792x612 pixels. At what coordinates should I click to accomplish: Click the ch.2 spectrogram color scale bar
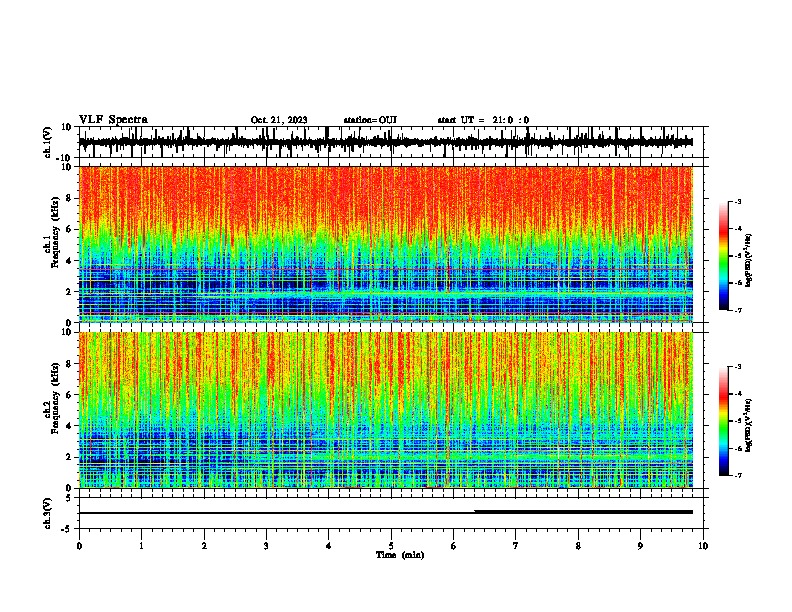pyautogui.click(x=723, y=421)
